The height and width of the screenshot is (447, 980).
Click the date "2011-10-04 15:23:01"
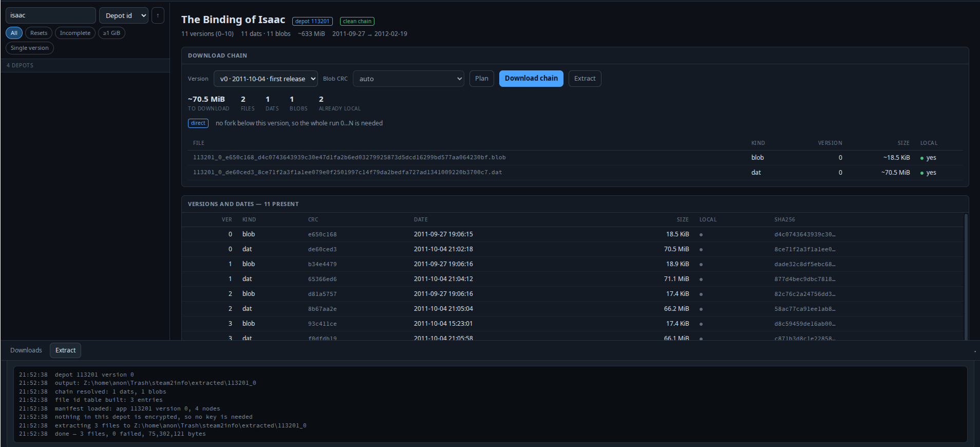point(443,324)
